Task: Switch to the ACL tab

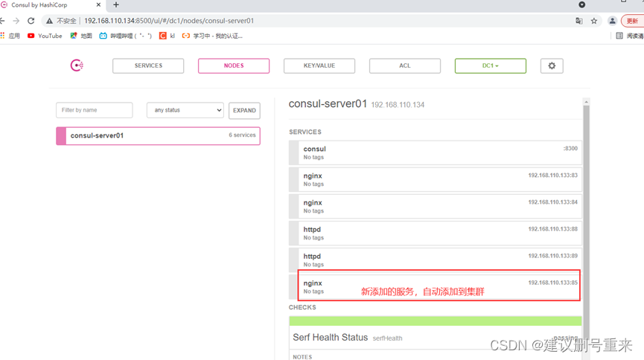Action: [x=405, y=65]
